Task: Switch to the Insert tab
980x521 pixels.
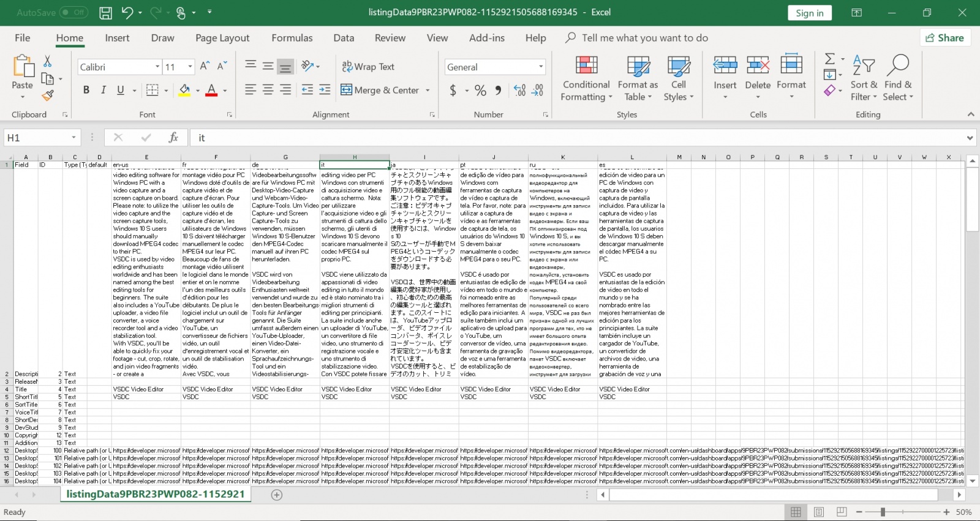Action: pyautogui.click(x=117, y=38)
